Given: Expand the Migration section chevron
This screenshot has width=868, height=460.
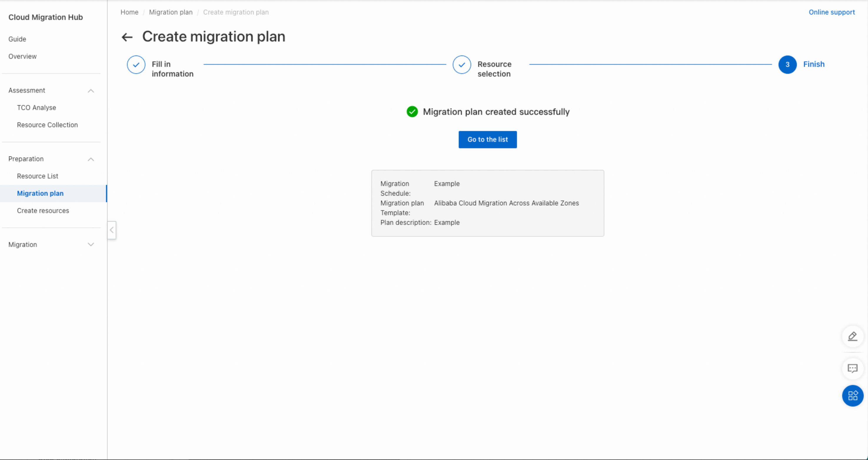Looking at the screenshot, I should pos(91,245).
